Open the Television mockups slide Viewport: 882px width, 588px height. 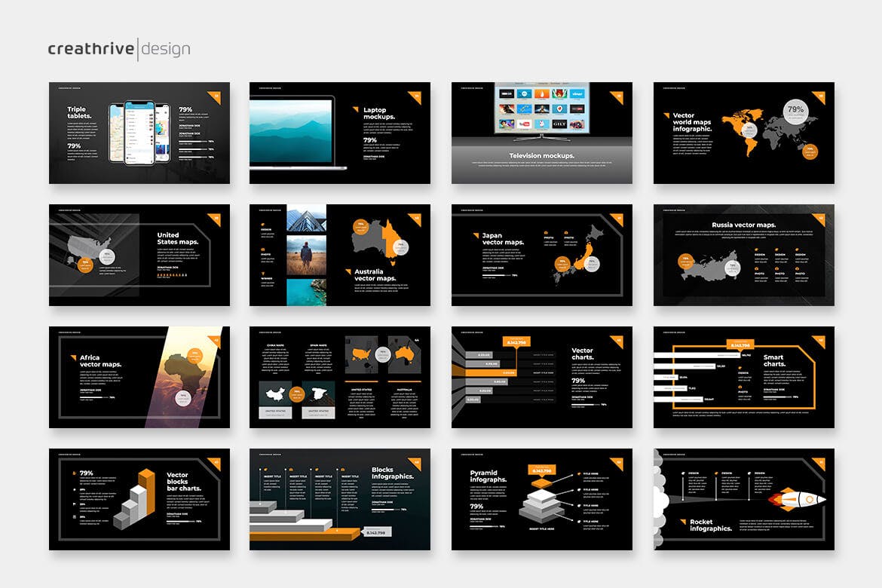click(x=541, y=133)
